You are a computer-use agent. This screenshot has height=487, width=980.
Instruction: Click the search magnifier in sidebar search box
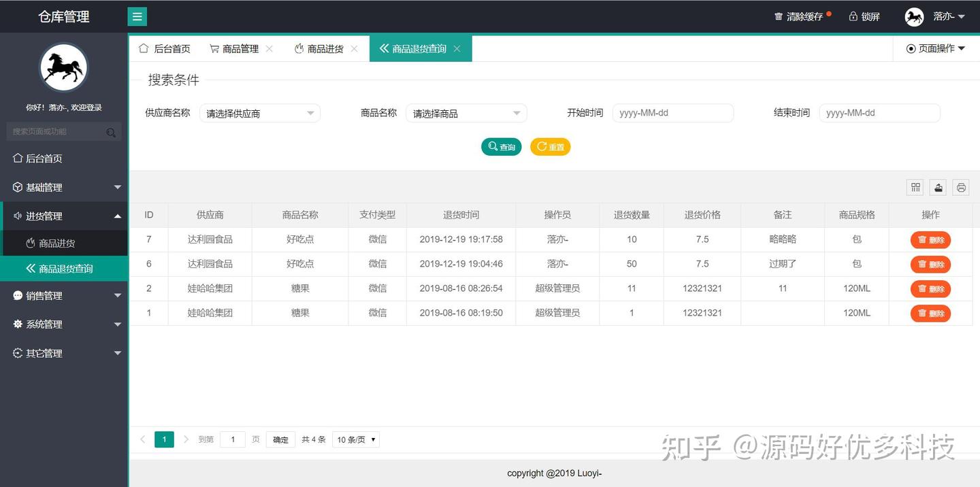tap(111, 131)
